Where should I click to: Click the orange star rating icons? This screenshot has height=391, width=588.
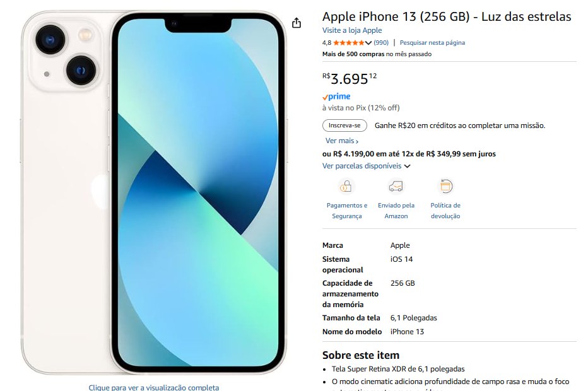(349, 43)
